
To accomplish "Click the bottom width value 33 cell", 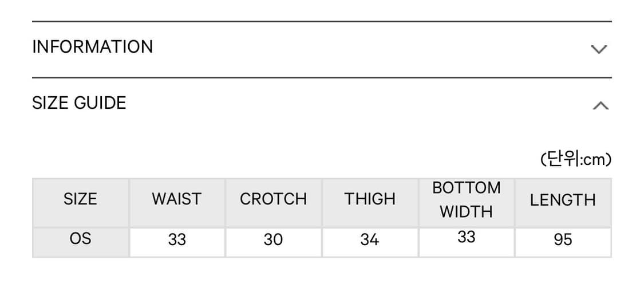I will click(x=466, y=237).
